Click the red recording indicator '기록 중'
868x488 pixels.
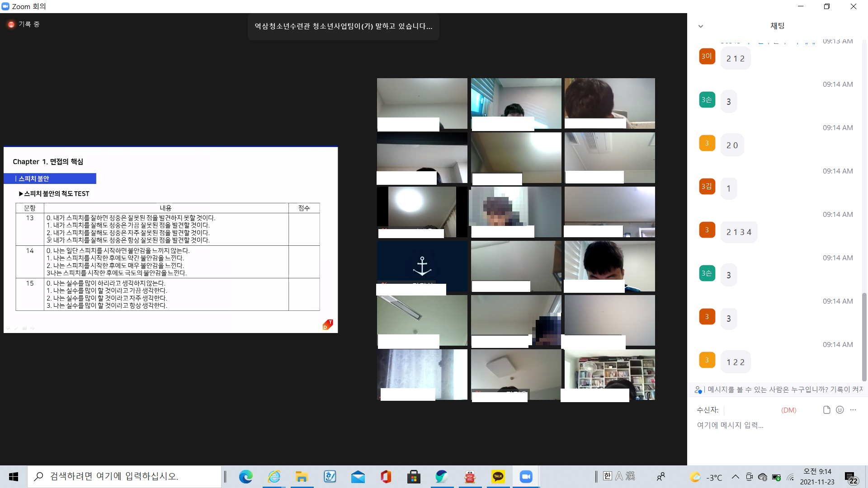point(24,24)
